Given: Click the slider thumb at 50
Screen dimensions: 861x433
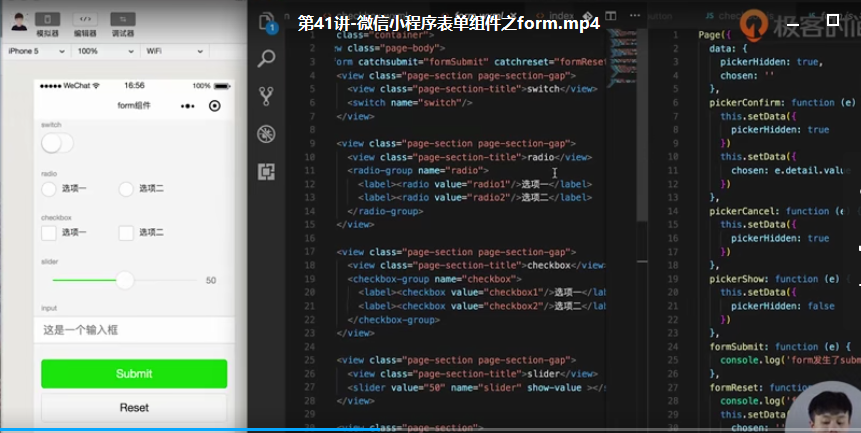Looking at the screenshot, I should click(125, 280).
